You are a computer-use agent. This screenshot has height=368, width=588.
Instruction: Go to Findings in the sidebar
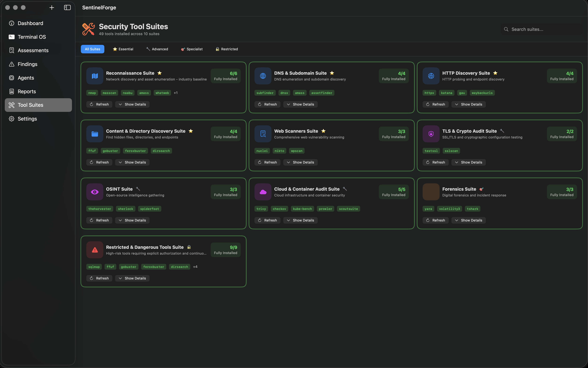tap(27, 64)
